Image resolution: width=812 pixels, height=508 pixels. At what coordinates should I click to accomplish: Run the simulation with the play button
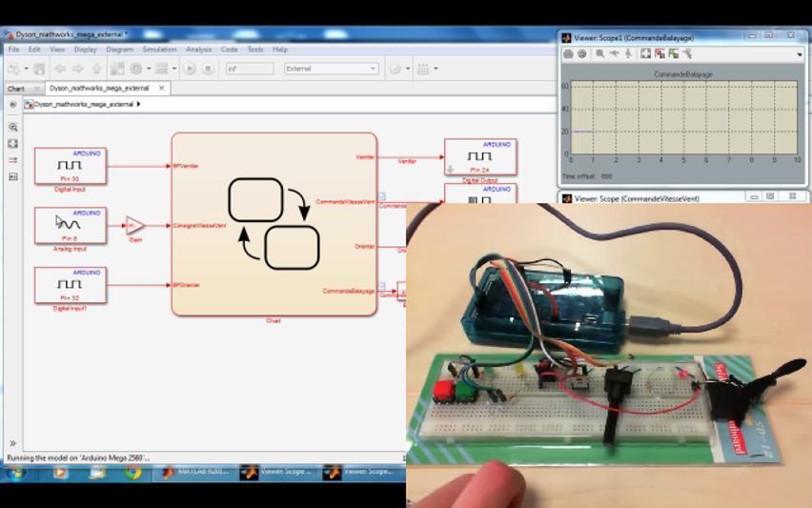pyautogui.click(x=190, y=69)
